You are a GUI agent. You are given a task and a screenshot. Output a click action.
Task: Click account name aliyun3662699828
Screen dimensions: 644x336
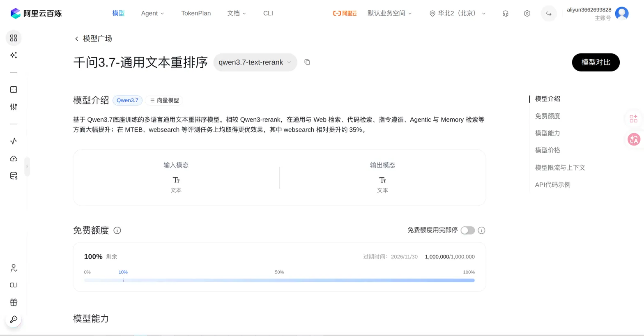pos(589,10)
